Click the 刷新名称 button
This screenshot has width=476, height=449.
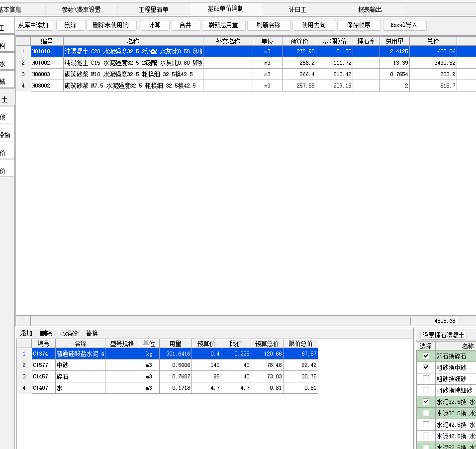[268, 25]
